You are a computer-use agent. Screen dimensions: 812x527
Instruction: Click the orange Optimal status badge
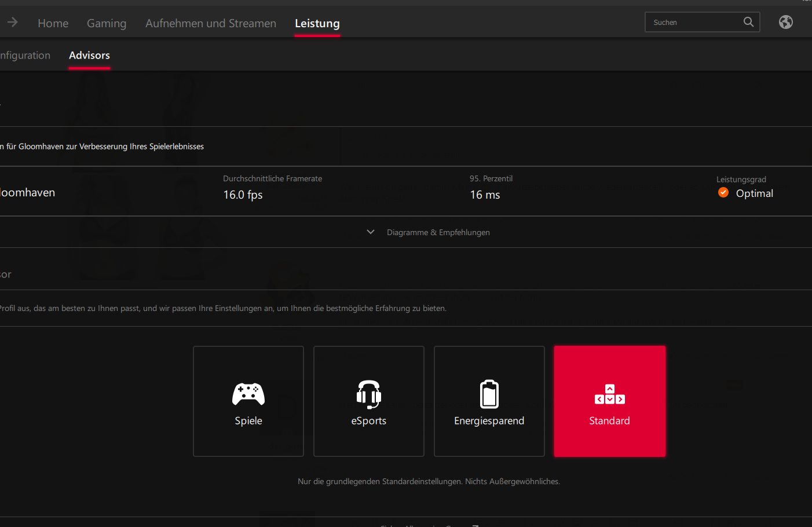[723, 192]
